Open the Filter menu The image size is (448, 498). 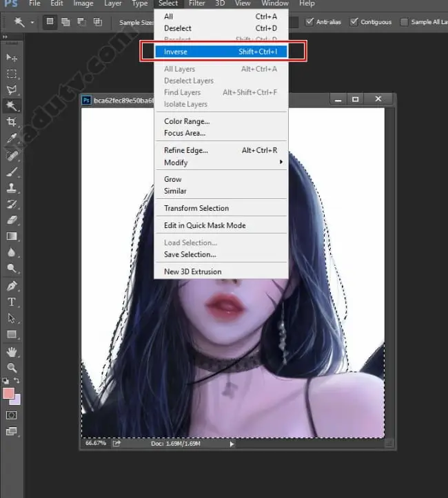coord(196,3)
